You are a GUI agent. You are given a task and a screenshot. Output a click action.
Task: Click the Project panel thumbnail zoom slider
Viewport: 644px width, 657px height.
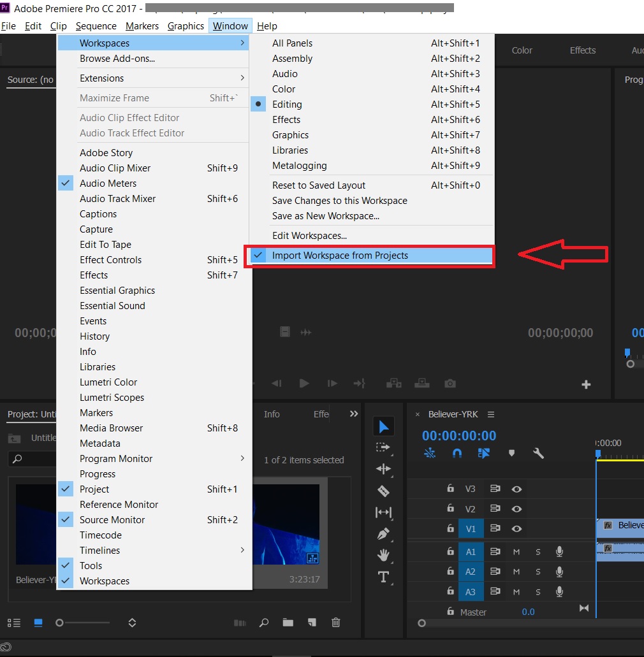click(x=59, y=623)
